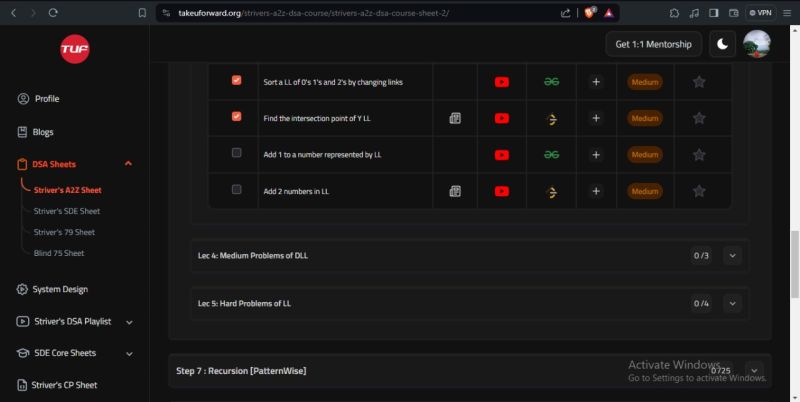800x402 pixels.
Task: Click the share page icon in address bar
Action: 565,13
